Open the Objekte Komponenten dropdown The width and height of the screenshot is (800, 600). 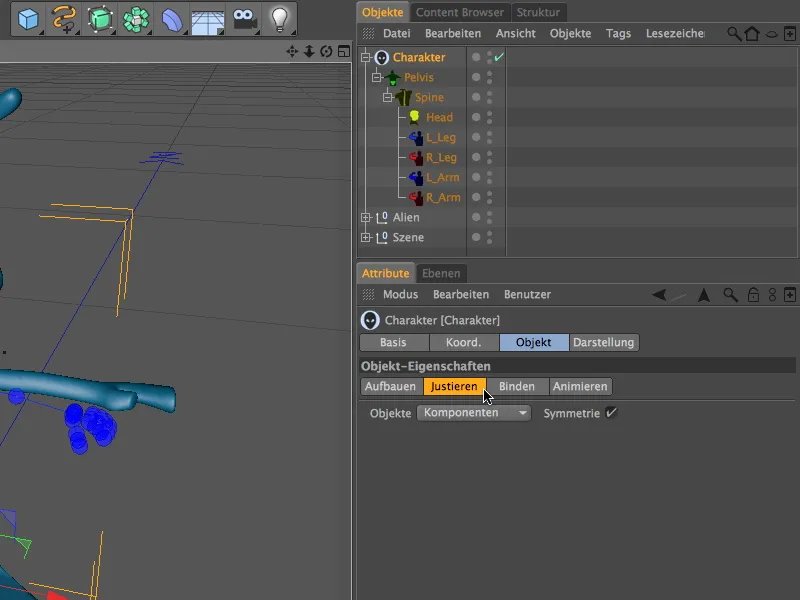[474, 413]
